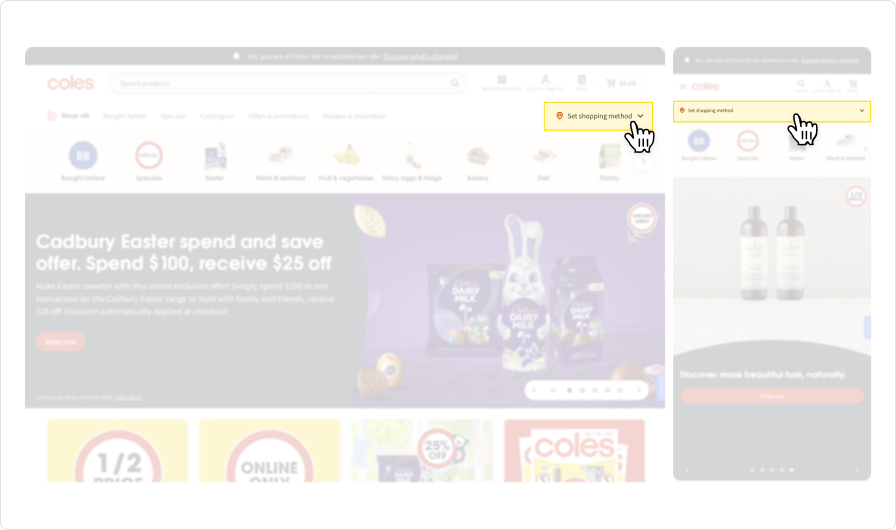Open More from Coles grid icon

(x=502, y=83)
